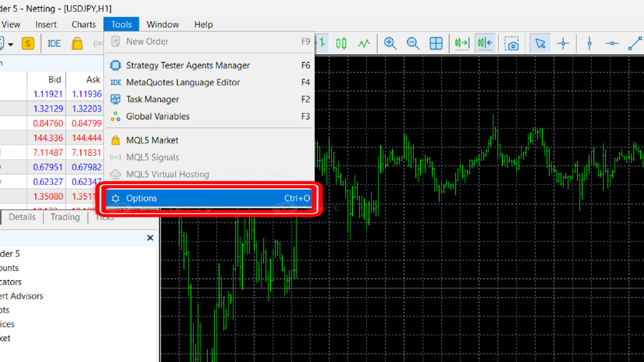Tile windows grid icon

(436, 43)
